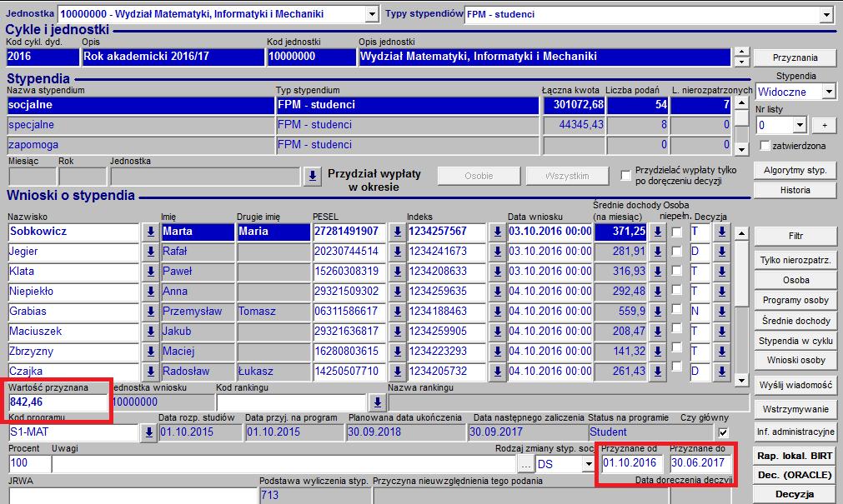Click the plus button beside Nr listy

[824, 126]
